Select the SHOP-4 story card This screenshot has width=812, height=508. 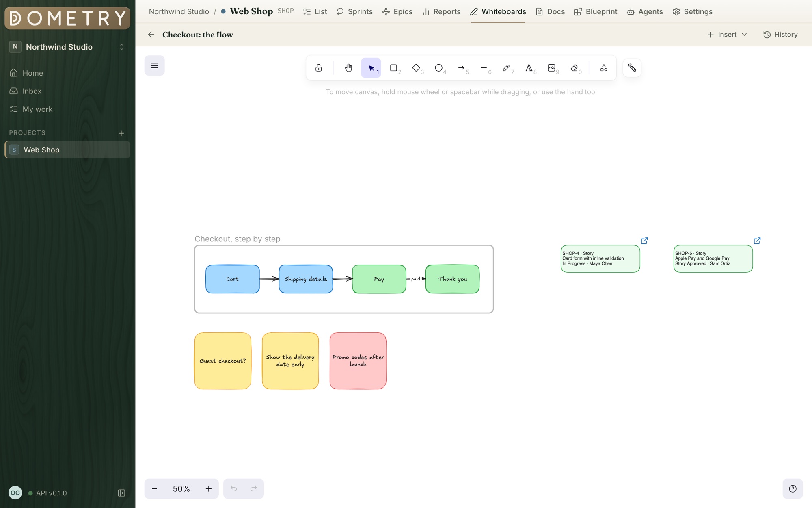click(600, 258)
